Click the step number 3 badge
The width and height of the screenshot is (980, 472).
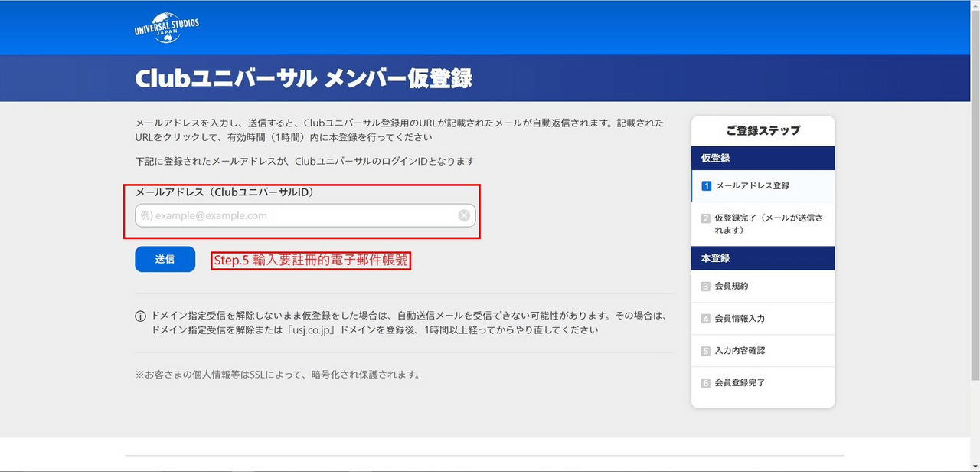706,287
